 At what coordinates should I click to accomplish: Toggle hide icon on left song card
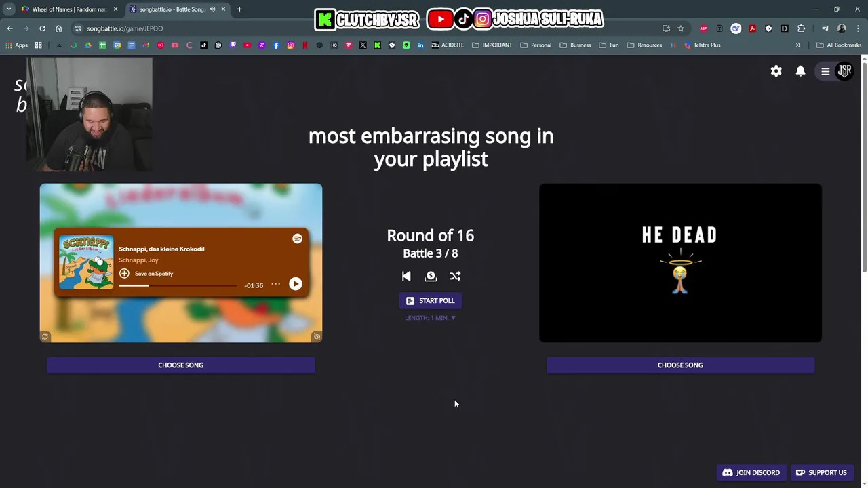click(x=317, y=336)
